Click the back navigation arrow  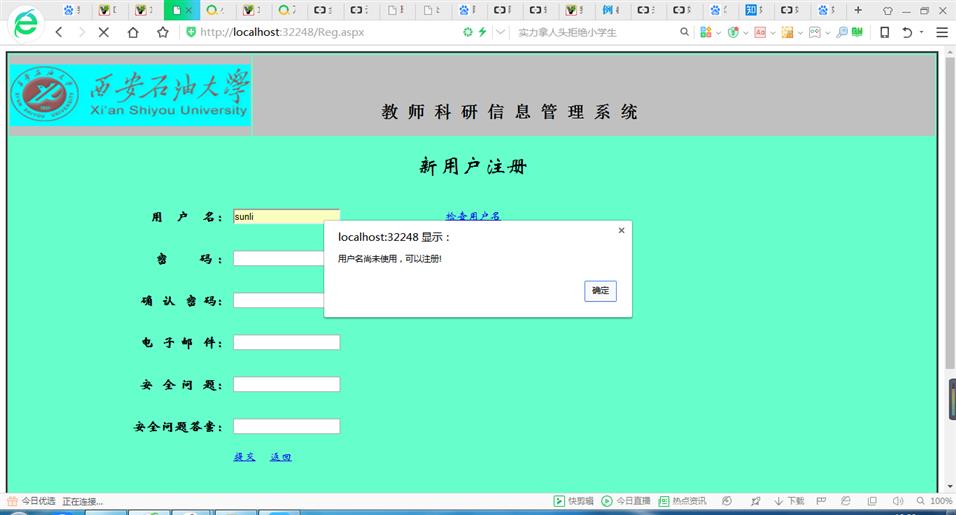59,32
